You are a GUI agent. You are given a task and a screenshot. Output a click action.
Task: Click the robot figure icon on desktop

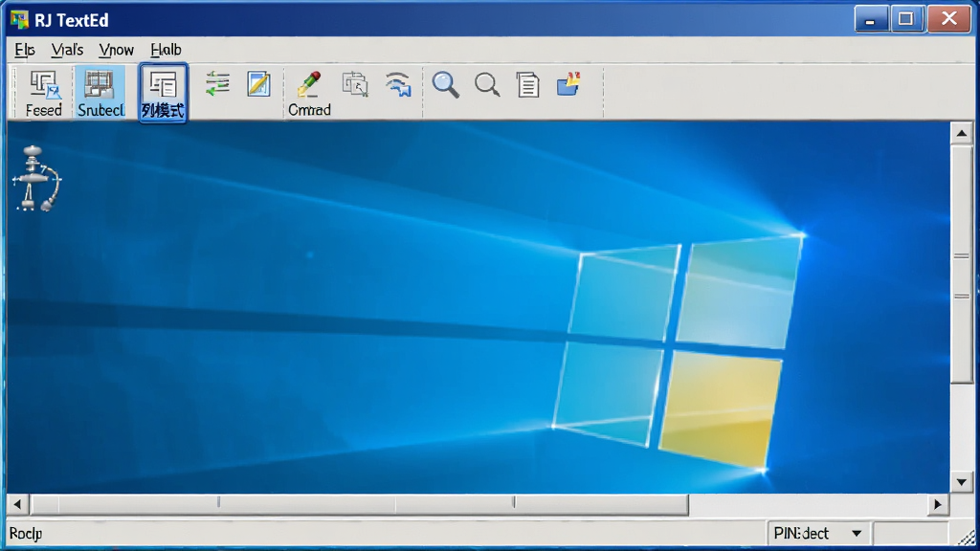pyautogui.click(x=36, y=179)
